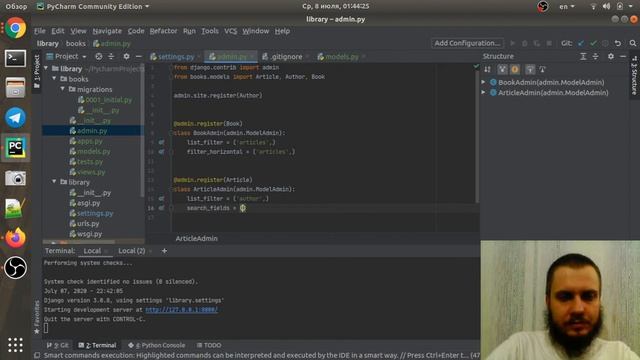Click Git commit checkmark icon
The height and width of the screenshot is (360, 640).
click(x=593, y=43)
